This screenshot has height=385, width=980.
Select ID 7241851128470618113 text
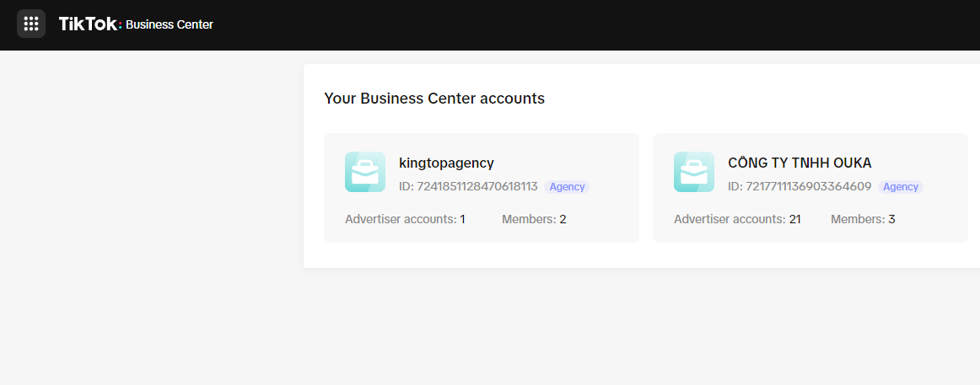coord(468,186)
